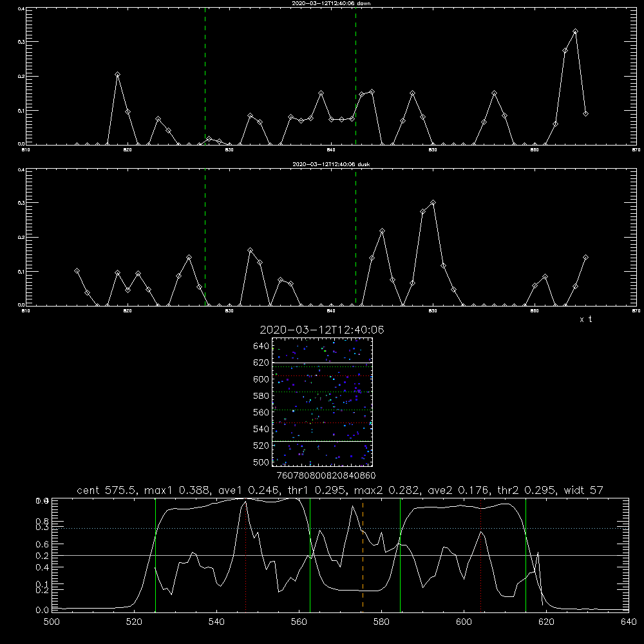The image size is (644, 644).
Task: Click right green dashed line in dusk plot
Action: tap(355, 237)
